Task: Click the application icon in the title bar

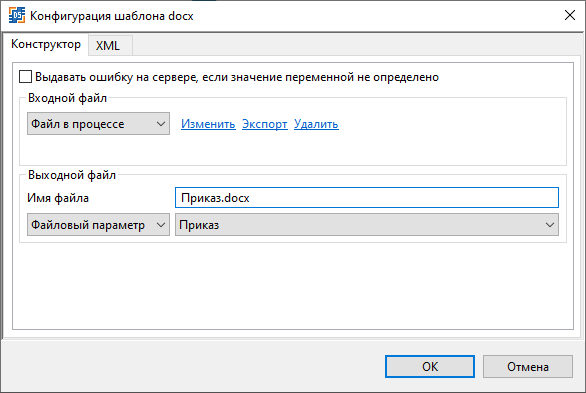Action: pos(17,16)
